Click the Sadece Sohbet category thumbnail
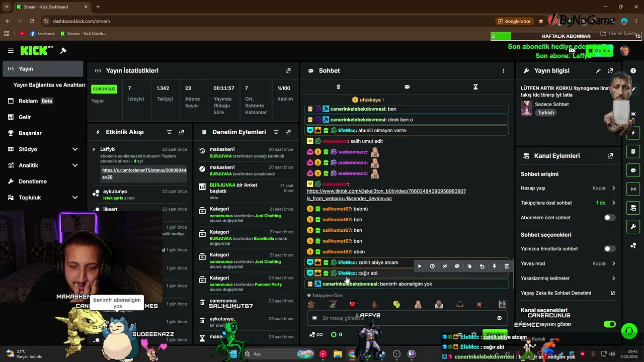This screenshot has height=362, width=644. pyautogui.click(x=526, y=108)
